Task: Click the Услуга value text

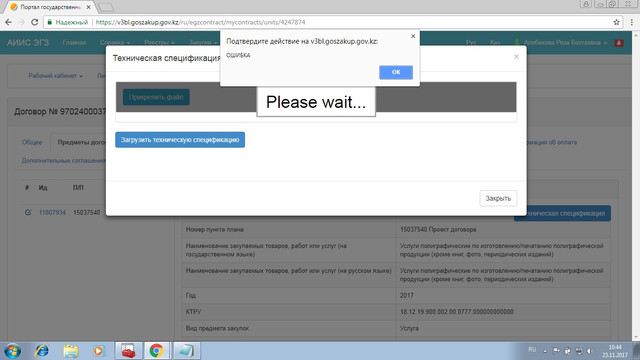Action: click(x=409, y=328)
